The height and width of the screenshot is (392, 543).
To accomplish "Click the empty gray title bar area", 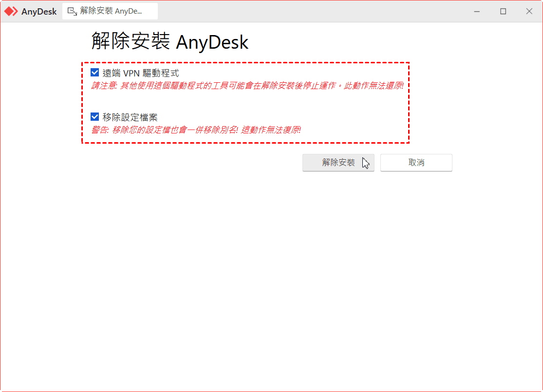I will [x=312, y=11].
